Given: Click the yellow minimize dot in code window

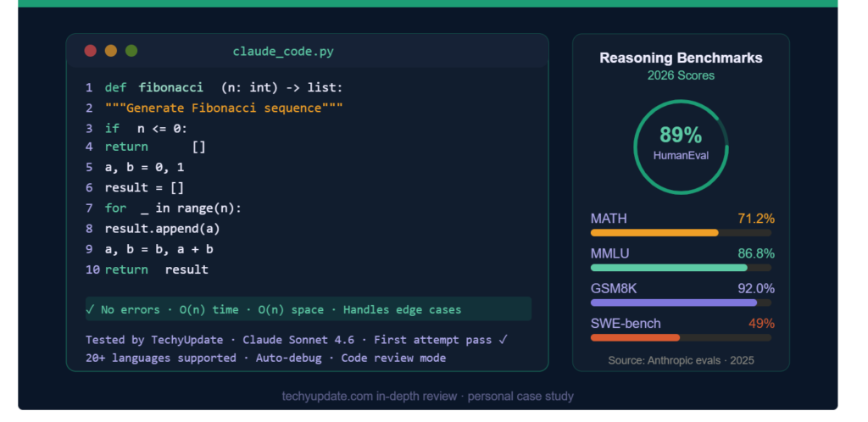Looking at the screenshot, I should [x=111, y=51].
